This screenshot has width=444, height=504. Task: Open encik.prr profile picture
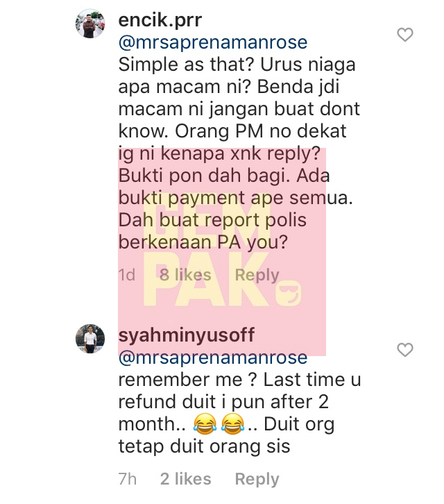point(90,24)
